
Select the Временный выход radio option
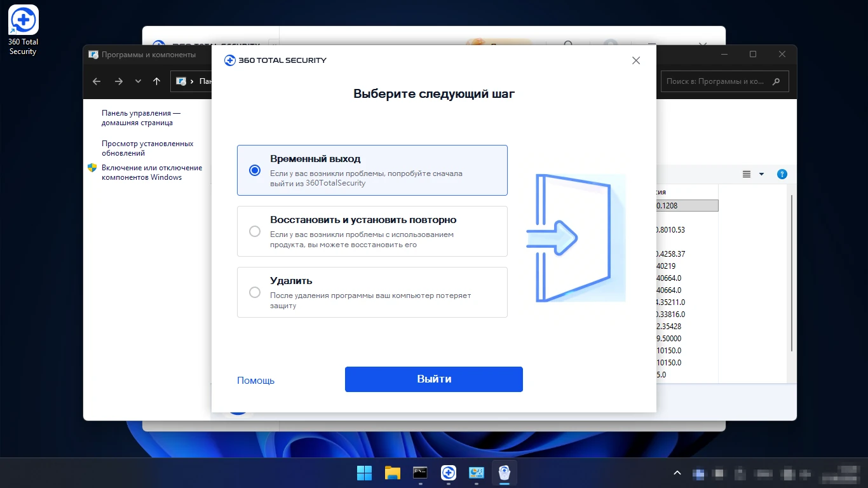tap(255, 170)
